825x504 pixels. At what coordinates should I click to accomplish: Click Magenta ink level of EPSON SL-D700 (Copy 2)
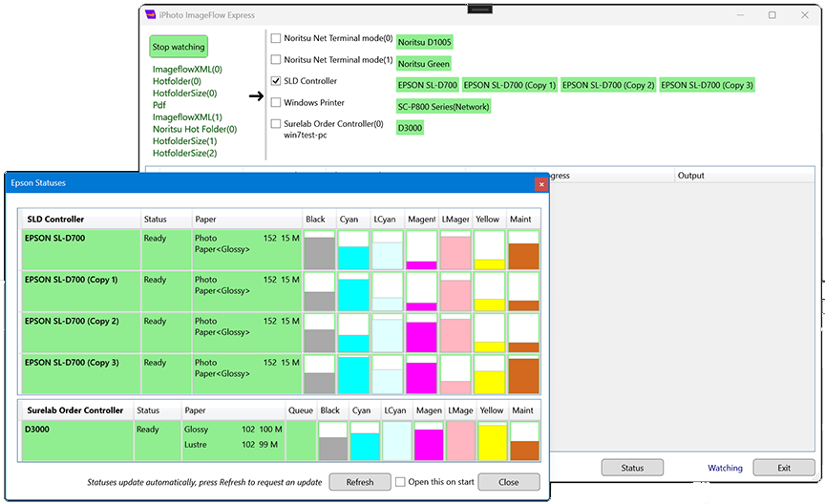click(x=421, y=333)
